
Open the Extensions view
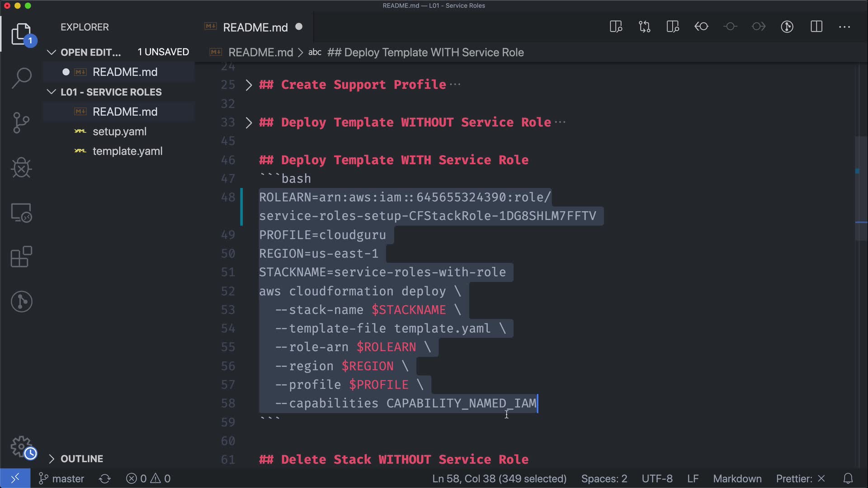pos(21,257)
